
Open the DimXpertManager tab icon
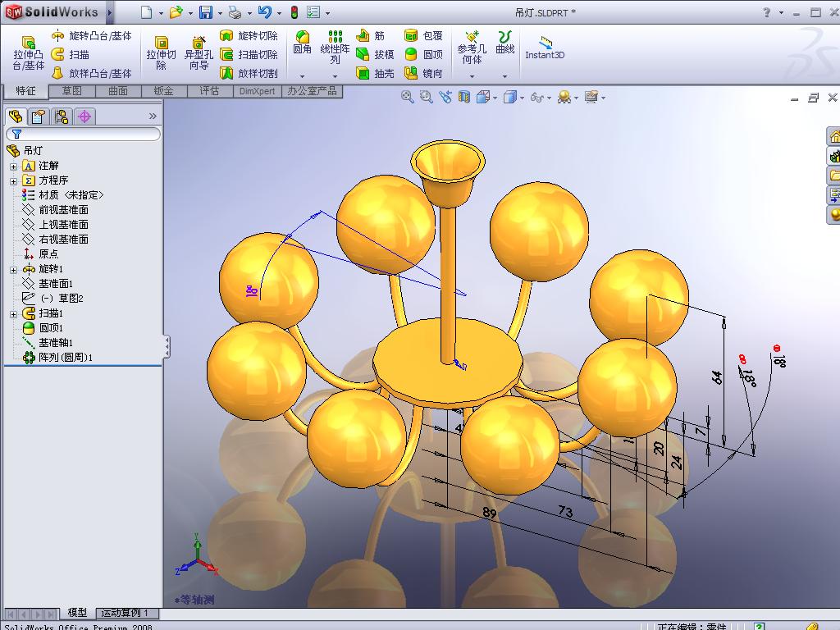pos(84,116)
